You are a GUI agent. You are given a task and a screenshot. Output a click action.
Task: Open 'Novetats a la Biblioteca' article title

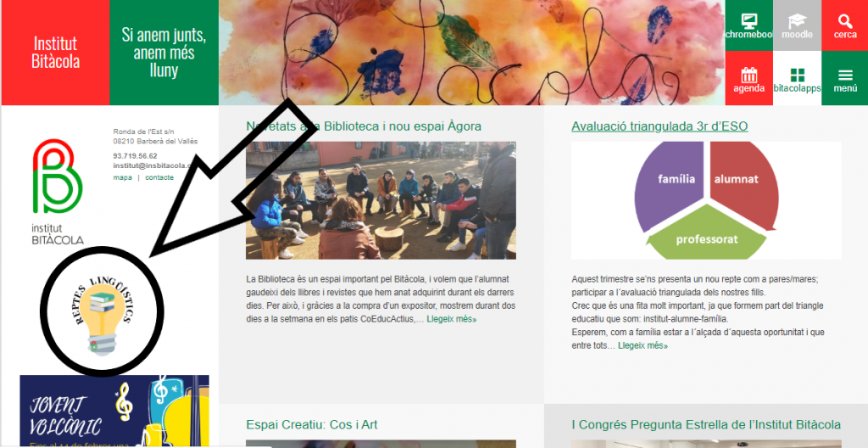click(364, 126)
